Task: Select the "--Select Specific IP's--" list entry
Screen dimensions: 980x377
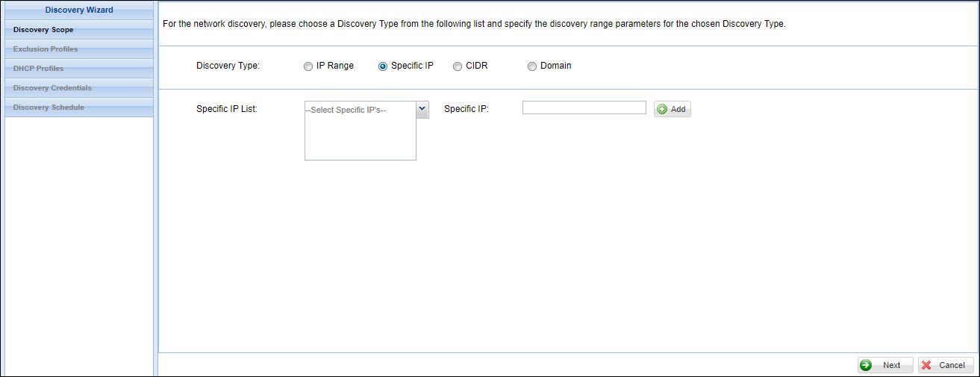Action: coord(349,110)
